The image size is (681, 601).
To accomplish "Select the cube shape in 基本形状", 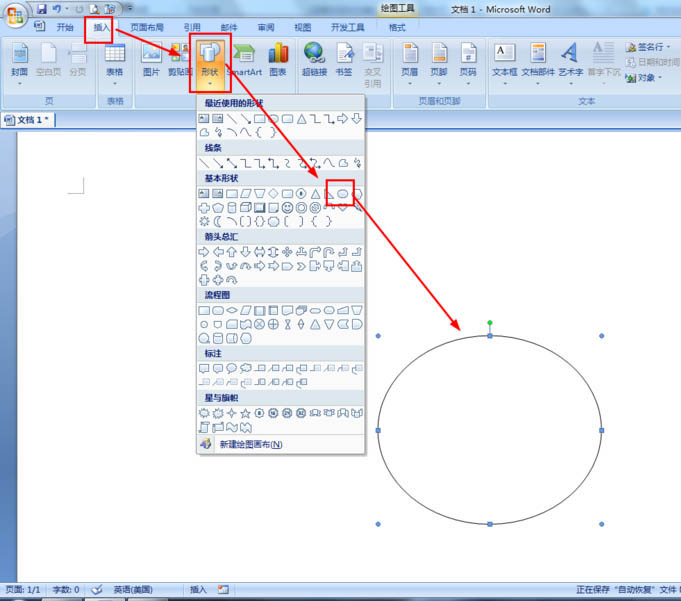I will tap(245, 208).
